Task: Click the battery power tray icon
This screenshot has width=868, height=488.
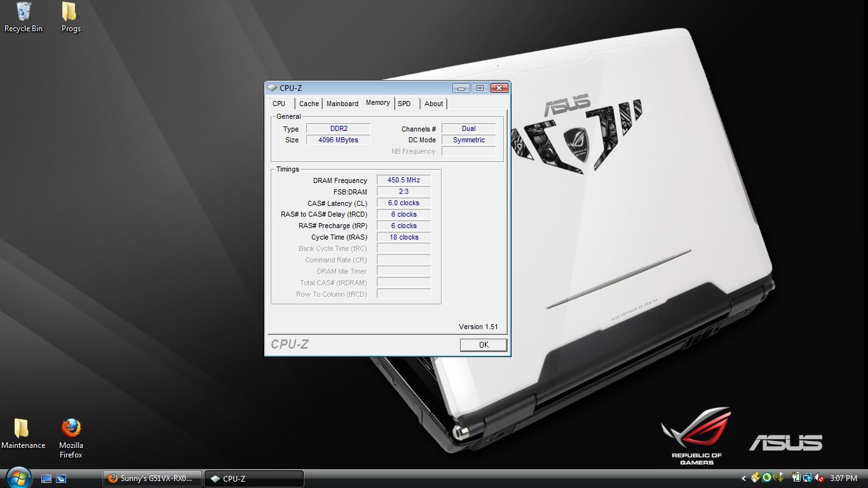Action: point(796,478)
